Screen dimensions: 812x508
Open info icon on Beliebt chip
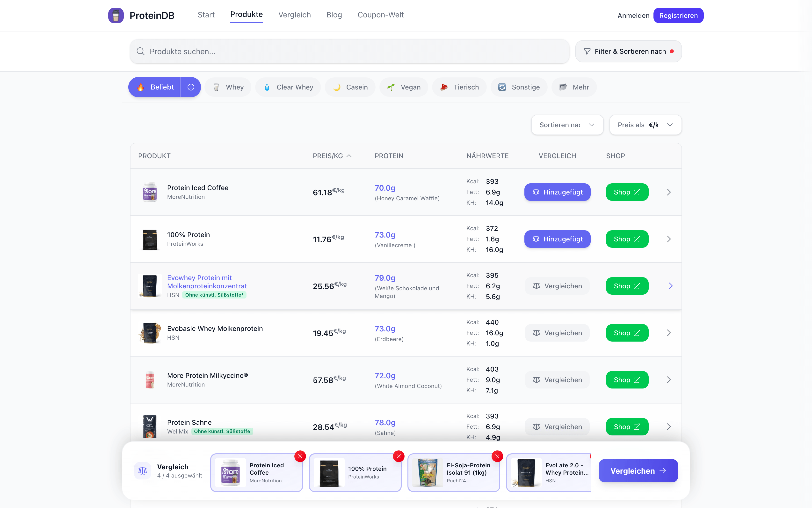(x=191, y=87)
